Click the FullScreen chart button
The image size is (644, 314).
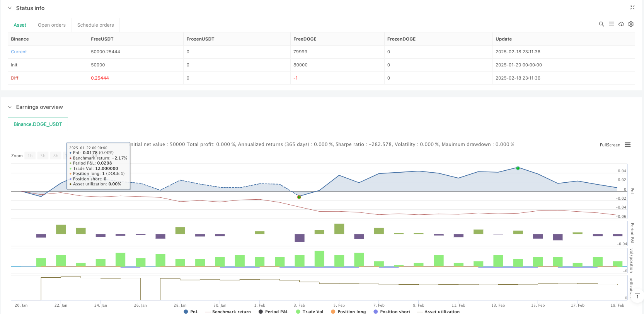pos(610,145)
